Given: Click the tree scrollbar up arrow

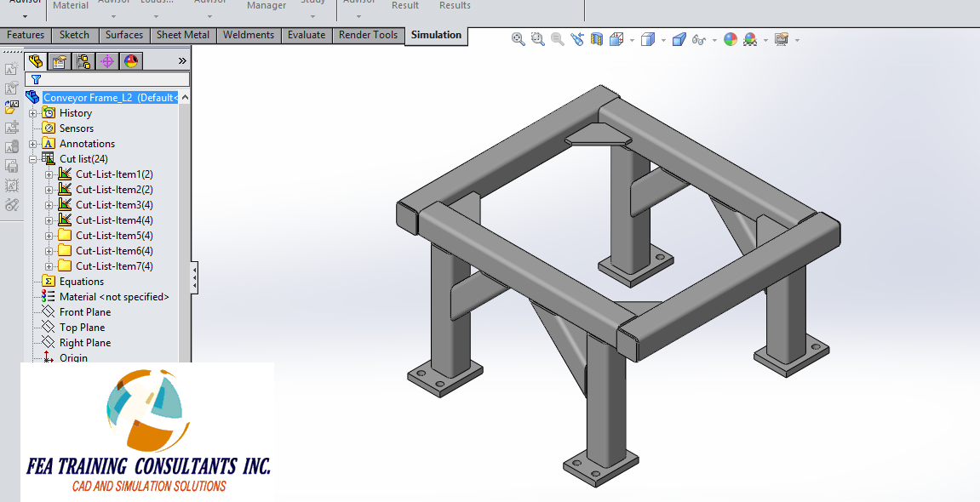Looking at the screenshot, I should [x=185, y=97].
